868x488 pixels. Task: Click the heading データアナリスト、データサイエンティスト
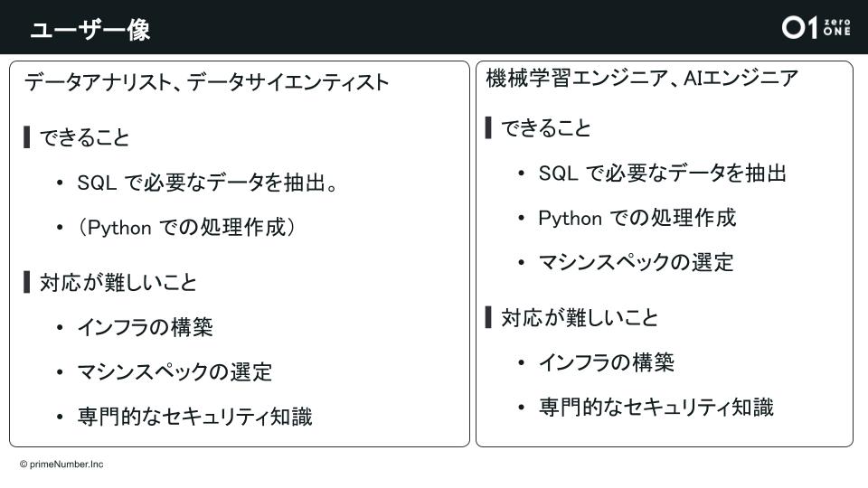[x=206, y=82]
